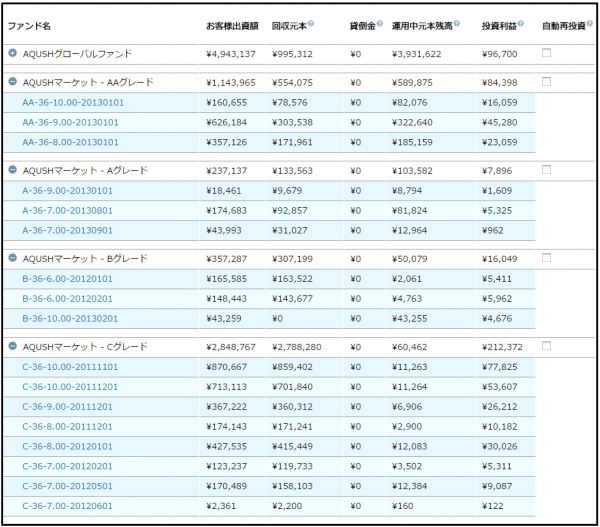Screen dimensions: 600x527
Task: Select the ¥3,931,622 balance cell
Action: [416, 54]
